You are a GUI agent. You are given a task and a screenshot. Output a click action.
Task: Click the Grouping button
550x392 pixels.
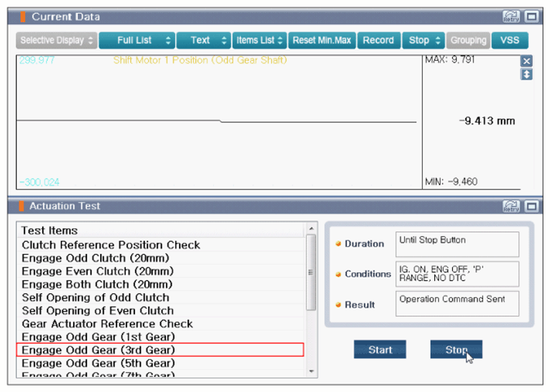[468, 40]
